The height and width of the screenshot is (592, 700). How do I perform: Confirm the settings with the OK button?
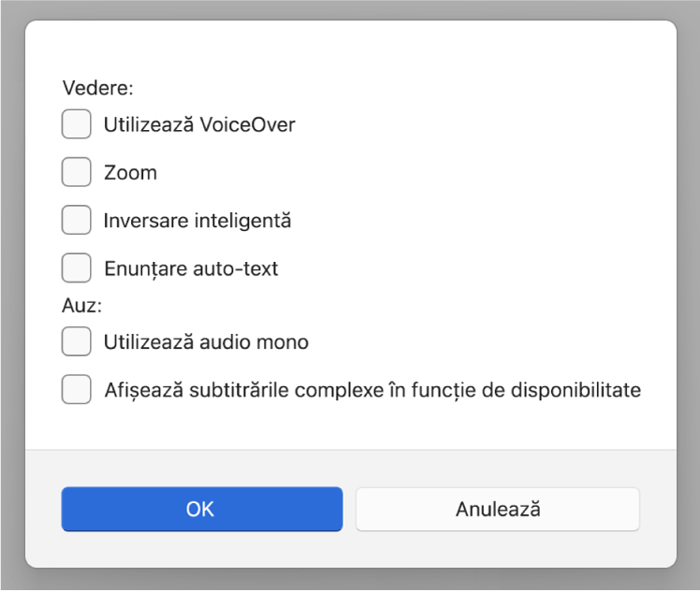pyautogui.click(x=201, y=509)
